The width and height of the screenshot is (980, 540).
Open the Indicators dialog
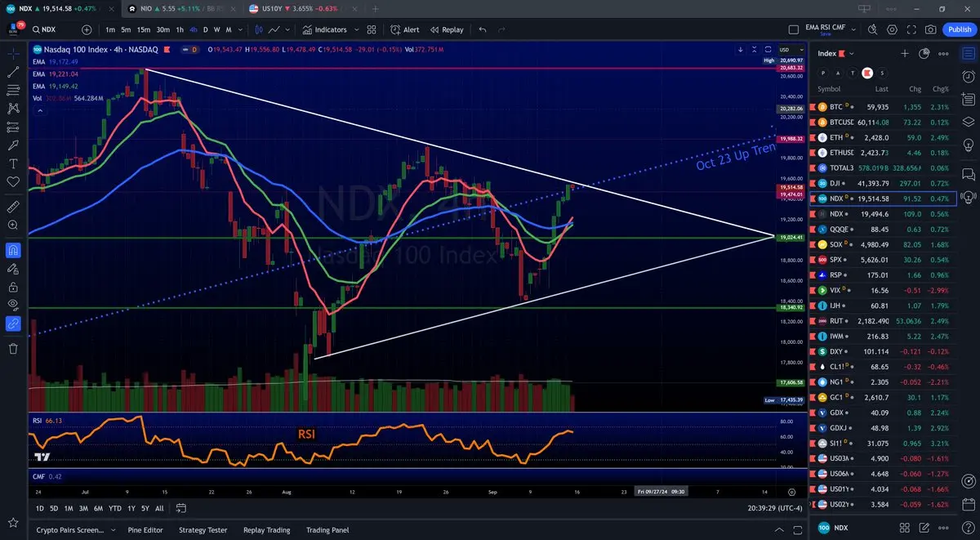click(325, 29)
